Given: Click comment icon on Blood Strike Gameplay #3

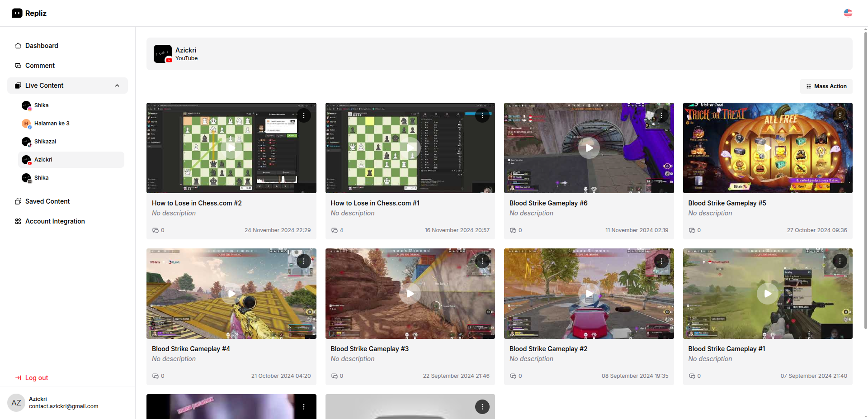Looking at the screenshot, I should [335, 376].
